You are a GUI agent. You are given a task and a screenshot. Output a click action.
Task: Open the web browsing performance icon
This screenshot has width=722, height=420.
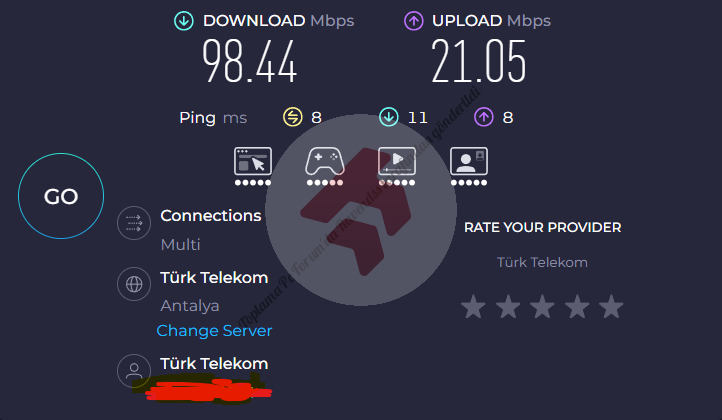point(253,161)
